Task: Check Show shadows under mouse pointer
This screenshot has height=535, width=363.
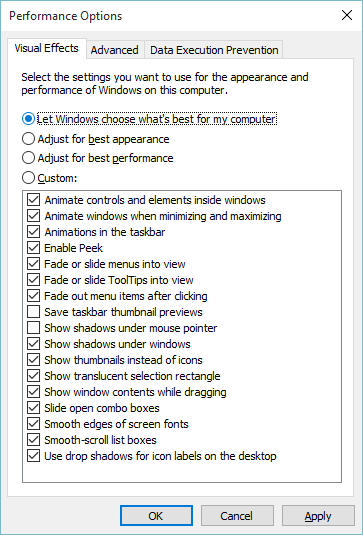Action: 33,328
